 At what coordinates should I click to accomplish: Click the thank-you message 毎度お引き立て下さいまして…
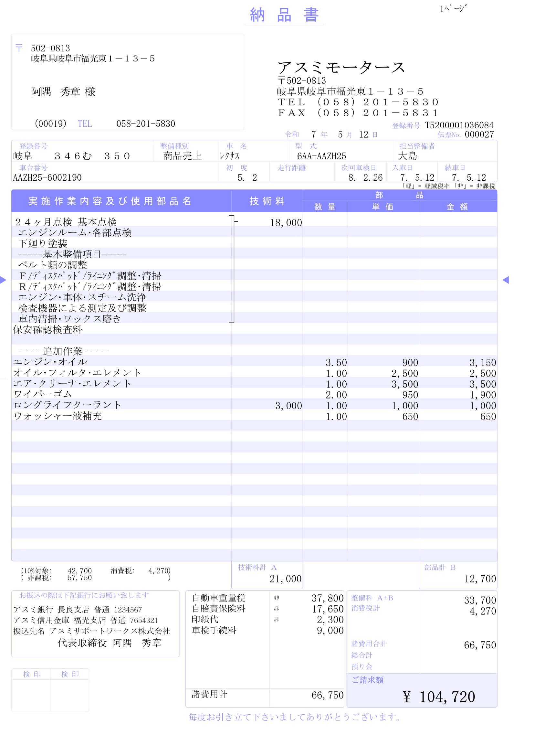pyautogui.click(x=294, y=717)
